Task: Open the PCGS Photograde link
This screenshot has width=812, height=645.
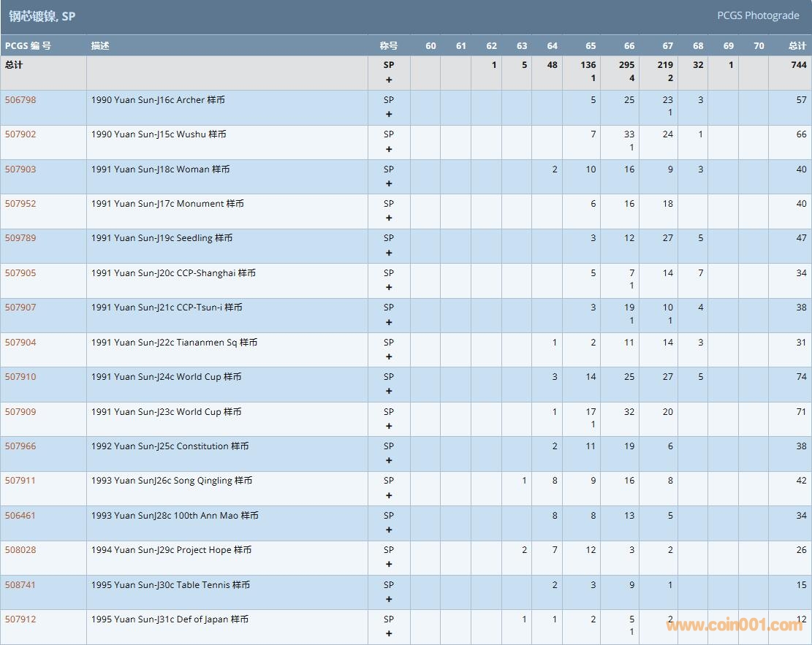Action: click(x=757, y=15)
